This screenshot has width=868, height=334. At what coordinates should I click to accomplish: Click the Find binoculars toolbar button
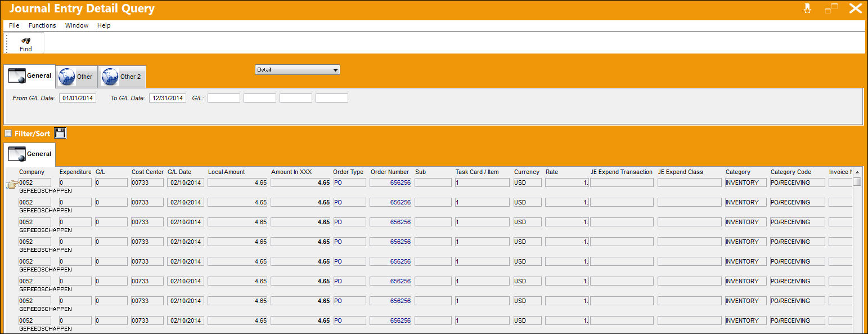click(25, 44)
